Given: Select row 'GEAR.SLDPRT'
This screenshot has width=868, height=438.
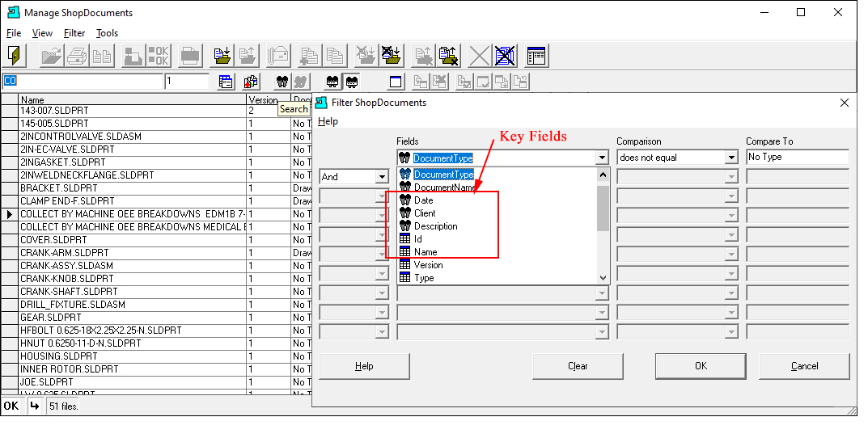Looking at the screenshot, I should 133,318.
